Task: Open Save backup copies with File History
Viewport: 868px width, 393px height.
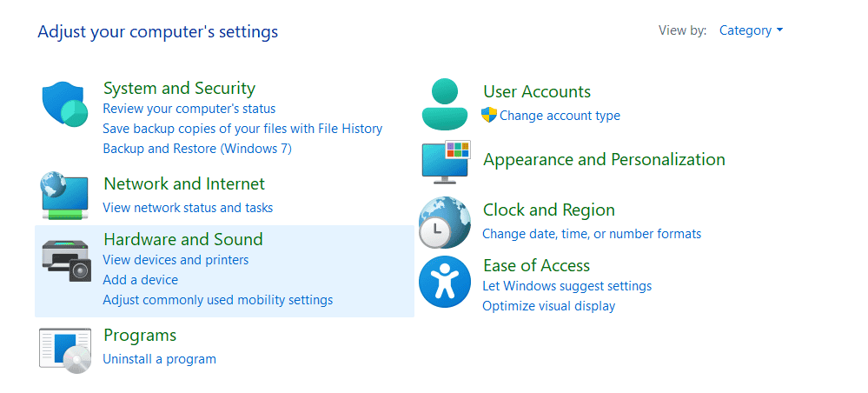Action: click(242, 129)
